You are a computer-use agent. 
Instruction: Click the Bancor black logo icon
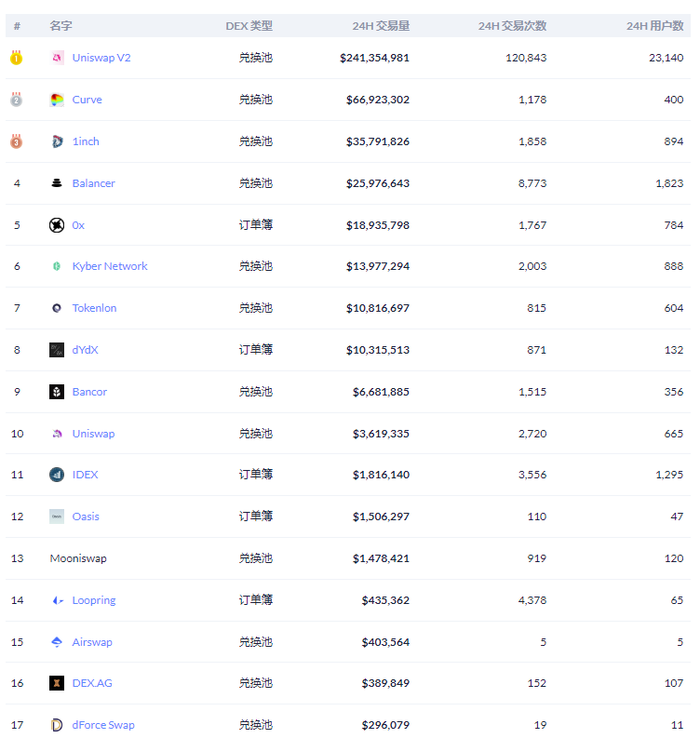57,392
